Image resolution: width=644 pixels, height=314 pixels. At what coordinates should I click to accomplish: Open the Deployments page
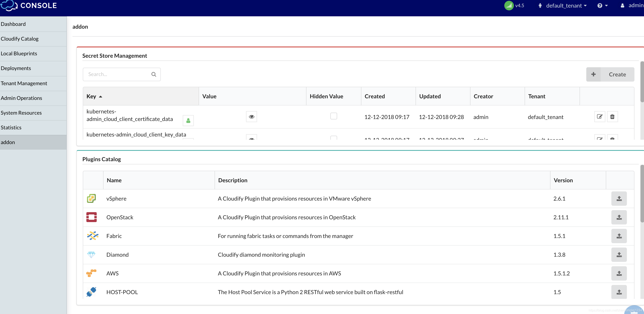tap(33, 68)
